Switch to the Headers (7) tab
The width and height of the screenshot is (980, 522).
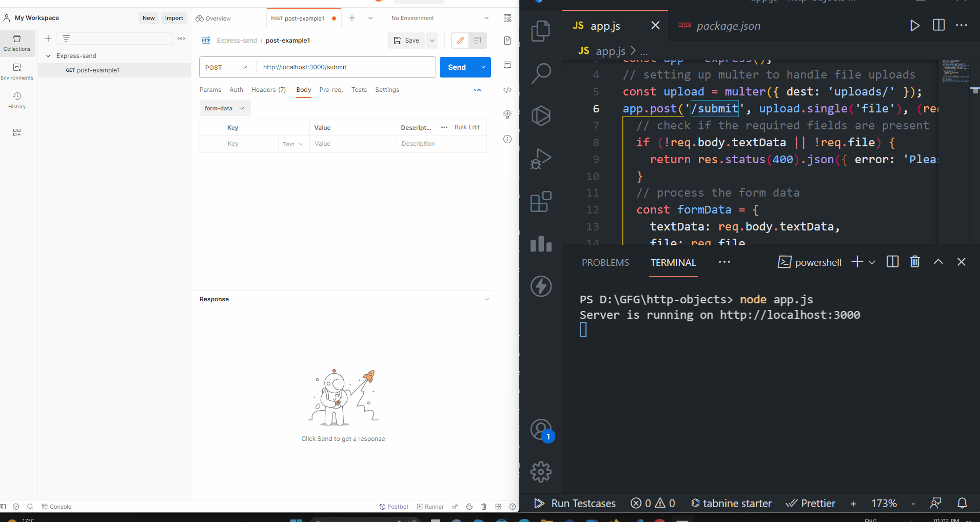pyautogui.click(x=268, y=90)
